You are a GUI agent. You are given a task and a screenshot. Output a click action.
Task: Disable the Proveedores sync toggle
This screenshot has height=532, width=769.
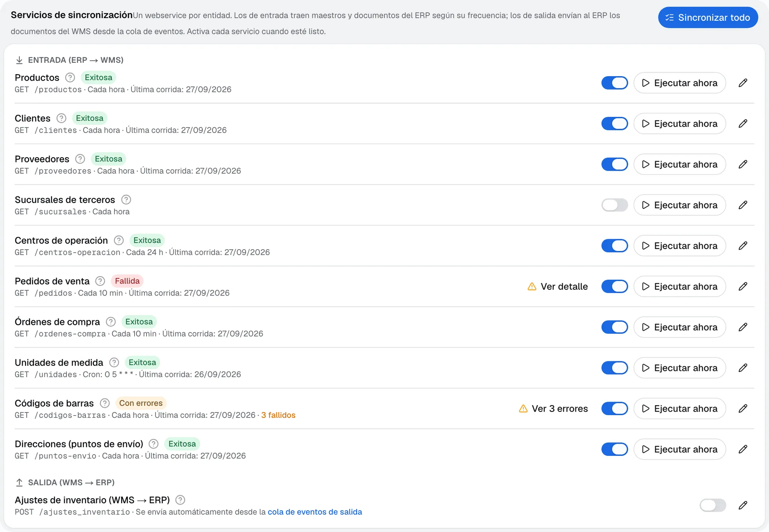pos(614,165)
